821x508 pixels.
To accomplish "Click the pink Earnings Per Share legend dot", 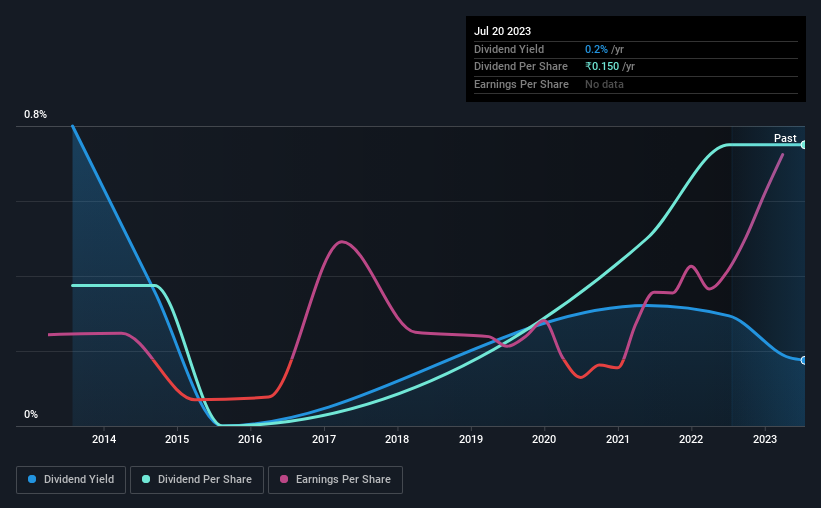I will (284, 479).
